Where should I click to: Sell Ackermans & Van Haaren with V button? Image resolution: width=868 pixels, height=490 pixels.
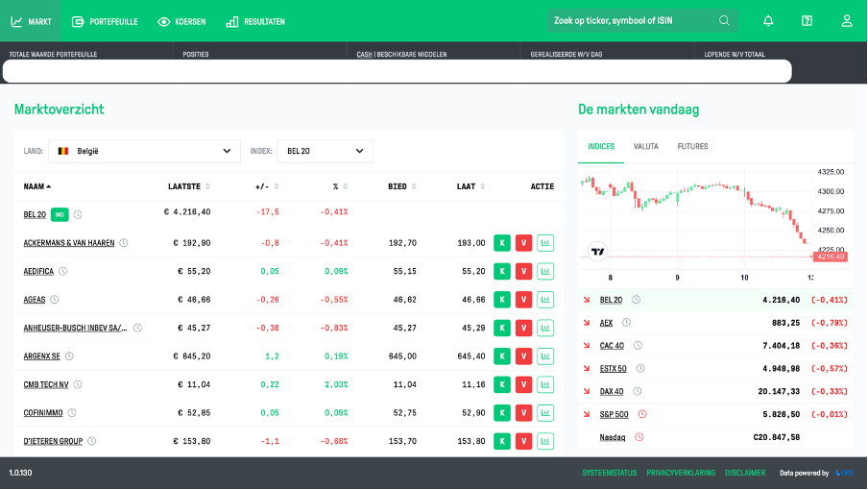pyautogui.click(x=523, y=242)
